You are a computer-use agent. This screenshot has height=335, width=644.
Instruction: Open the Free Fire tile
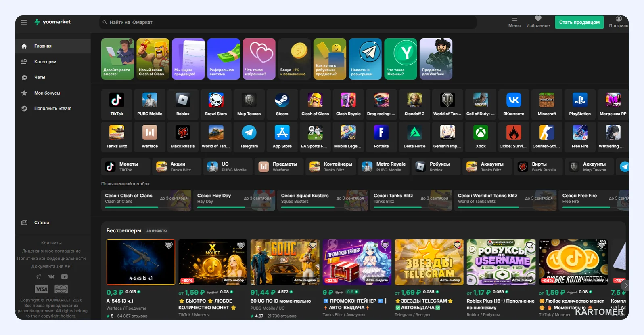[580, 137]
